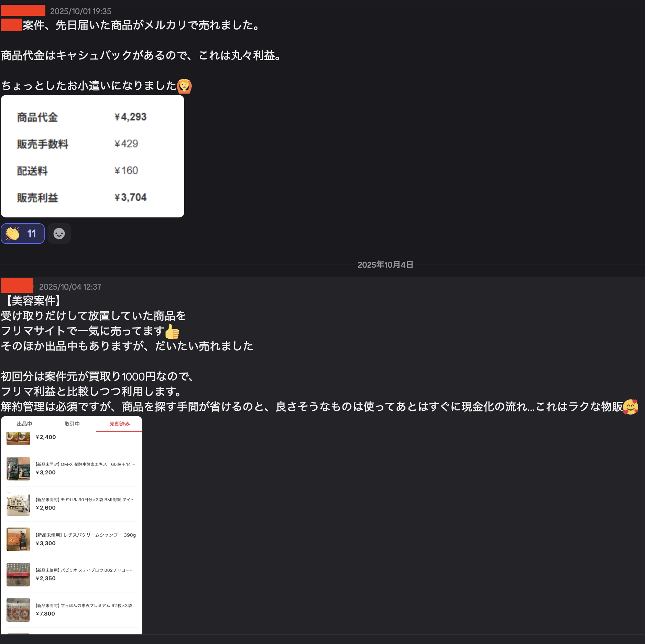Click the 2025年10月4日 date divider

(x=385, y=265)
